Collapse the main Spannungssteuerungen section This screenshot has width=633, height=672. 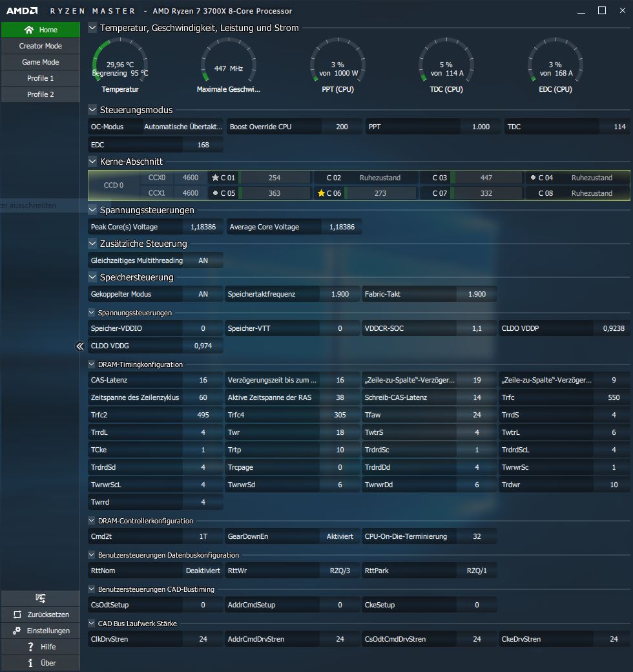92,210
